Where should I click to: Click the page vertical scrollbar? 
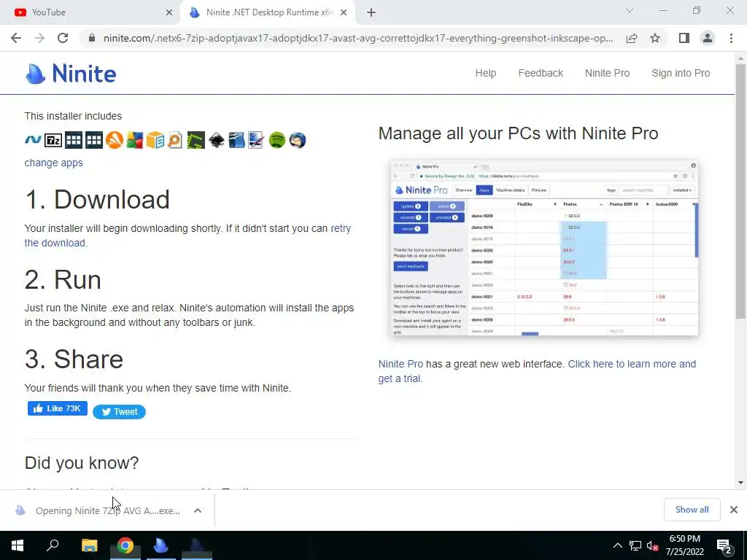click(740, 190)
